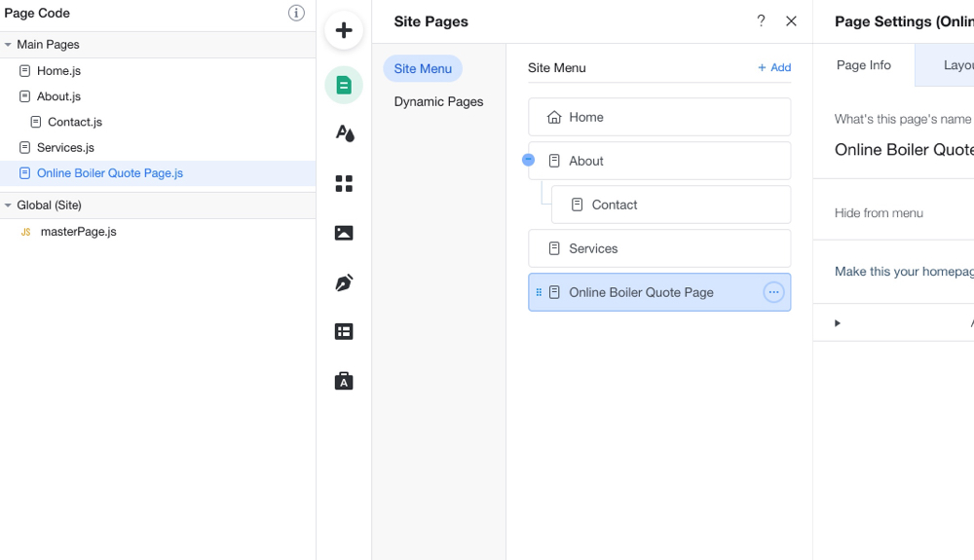Click the house icon on the Home page row
This screenshot has height=560, width=974.
(x=554, y=117)
